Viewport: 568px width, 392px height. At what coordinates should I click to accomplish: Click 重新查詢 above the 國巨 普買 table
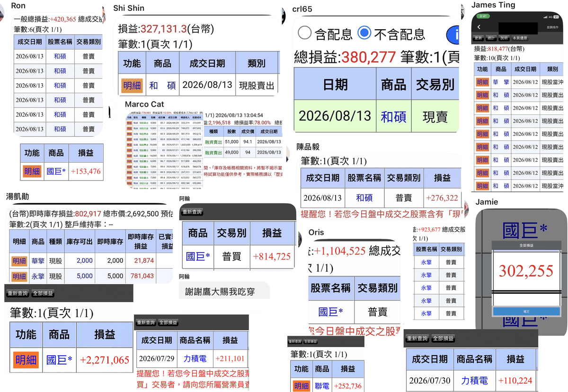click(192, 212)
